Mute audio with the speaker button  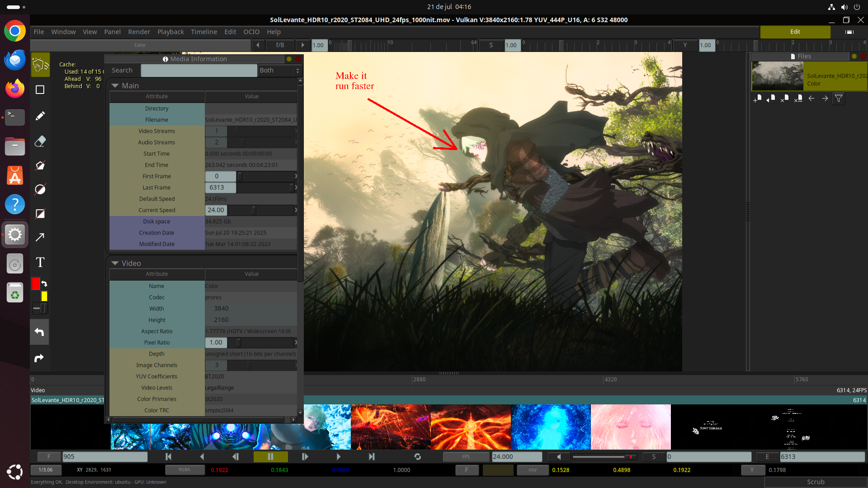[559, 457]
